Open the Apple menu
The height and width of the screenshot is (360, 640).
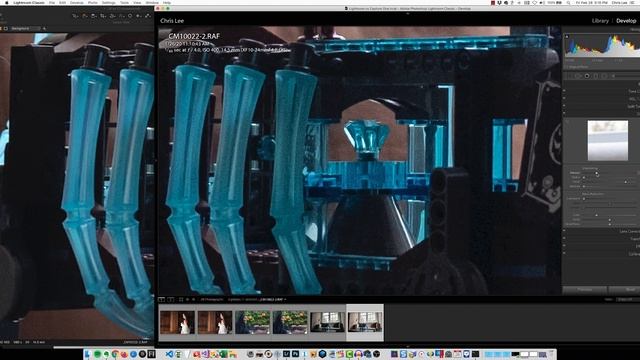6,3
